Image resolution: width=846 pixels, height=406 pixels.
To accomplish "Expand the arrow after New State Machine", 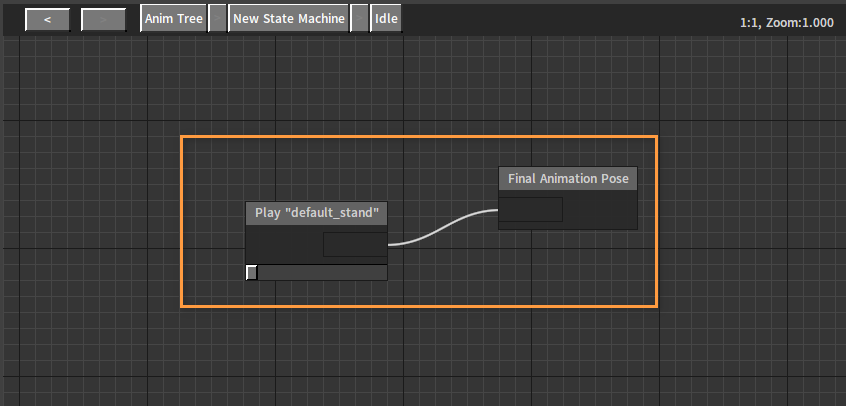I will 359,19.
